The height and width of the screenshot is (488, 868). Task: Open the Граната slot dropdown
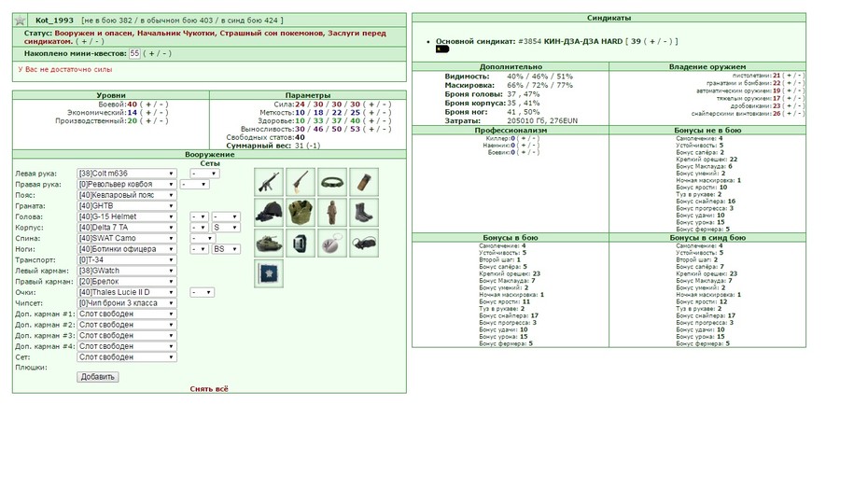[x=127, y=206]
